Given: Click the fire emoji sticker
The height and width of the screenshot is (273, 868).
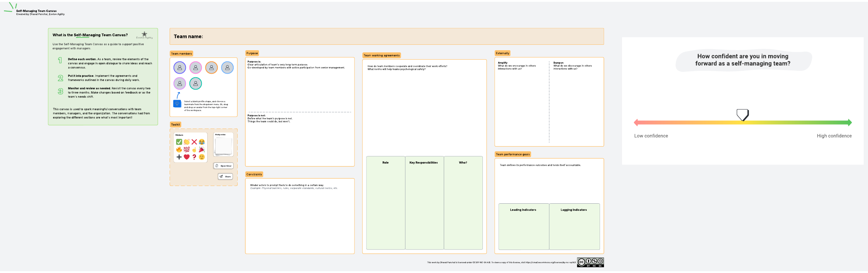Looking at the screenshot, I should click(x=179, y=149).
